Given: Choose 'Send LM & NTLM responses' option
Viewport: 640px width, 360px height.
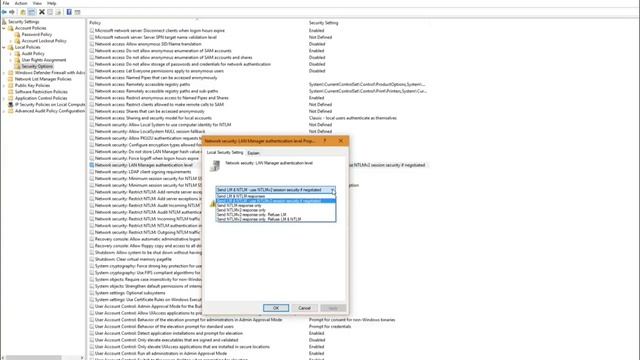Looking at the screenshot, I should tap(276, 196).
